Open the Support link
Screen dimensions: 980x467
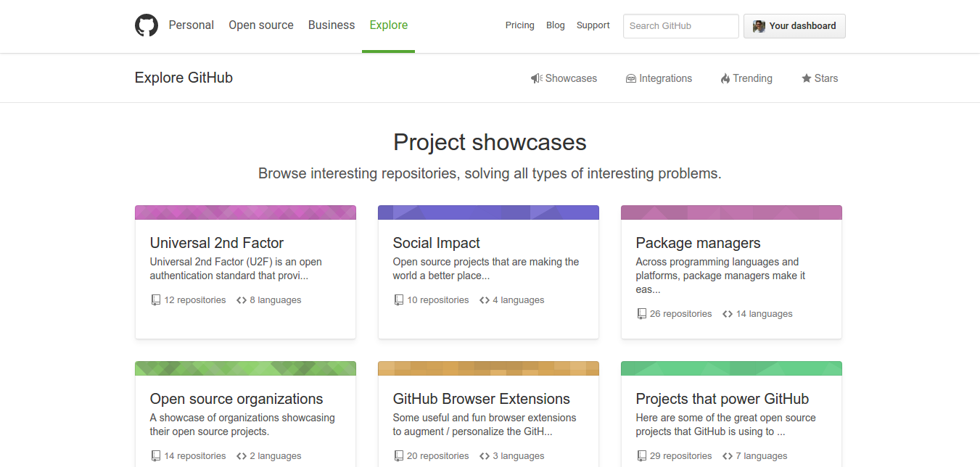pyautogui.click(x=593, y=25)
